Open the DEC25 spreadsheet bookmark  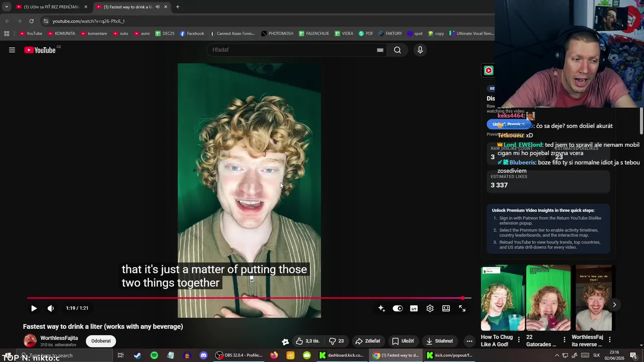pos(165,34)
